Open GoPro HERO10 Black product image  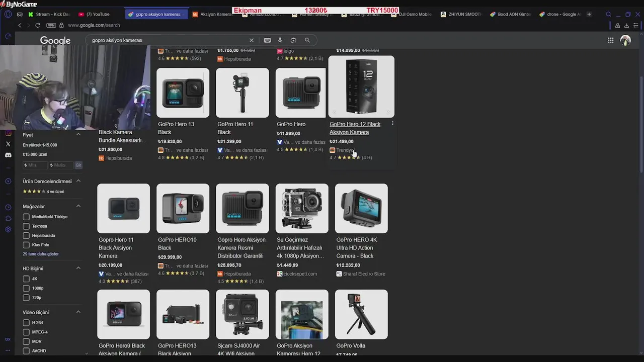click(x=183, y=208)
